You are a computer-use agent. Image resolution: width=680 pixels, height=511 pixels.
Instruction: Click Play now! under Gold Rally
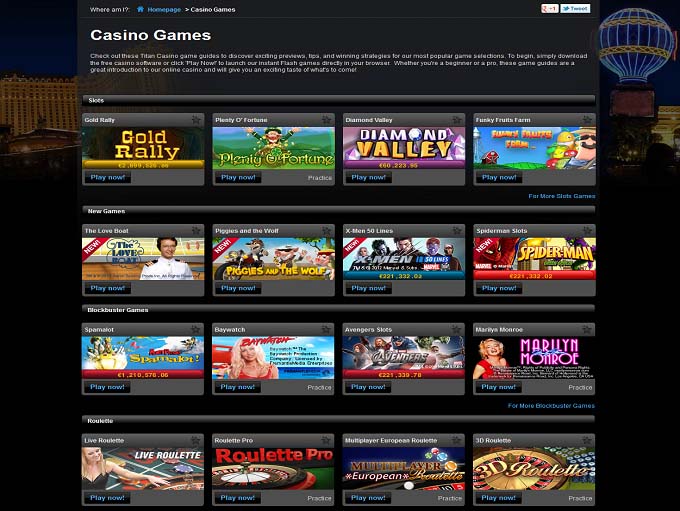coord(108,177)
